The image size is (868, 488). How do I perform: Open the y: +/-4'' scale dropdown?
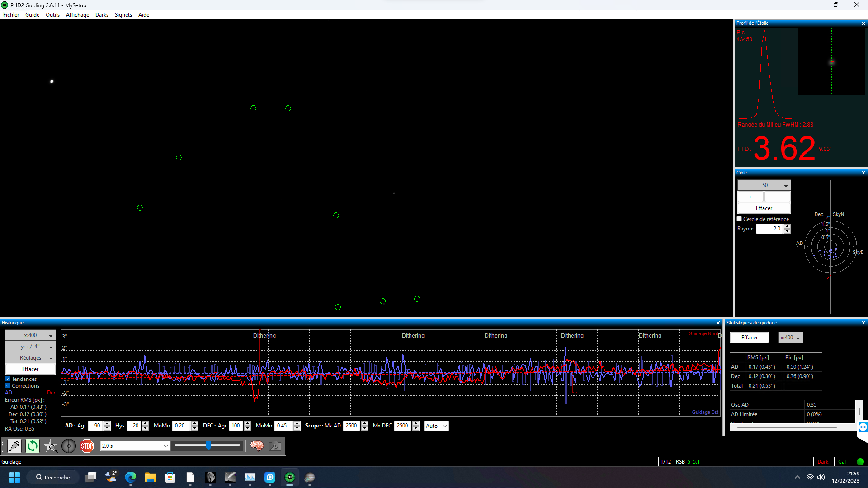(x=30, y=347)
